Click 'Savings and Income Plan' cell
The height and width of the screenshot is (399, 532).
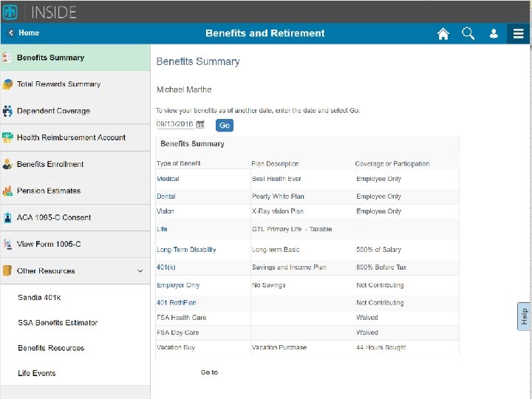(289, 267)
